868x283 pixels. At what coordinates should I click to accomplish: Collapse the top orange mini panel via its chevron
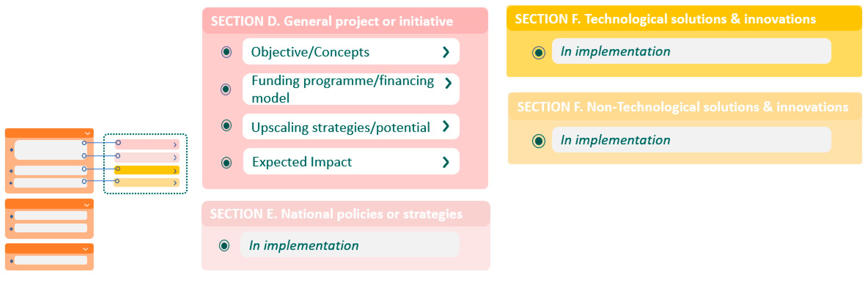pos(87,133)
